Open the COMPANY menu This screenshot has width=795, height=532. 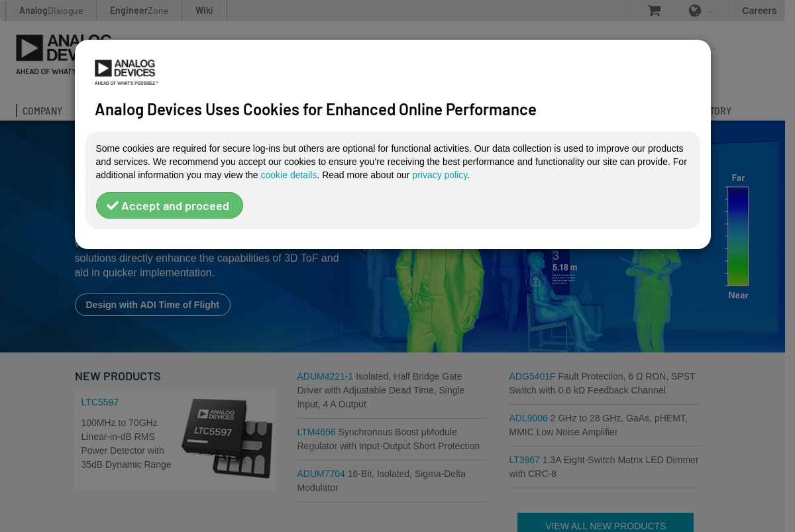(x=42, y=111)
